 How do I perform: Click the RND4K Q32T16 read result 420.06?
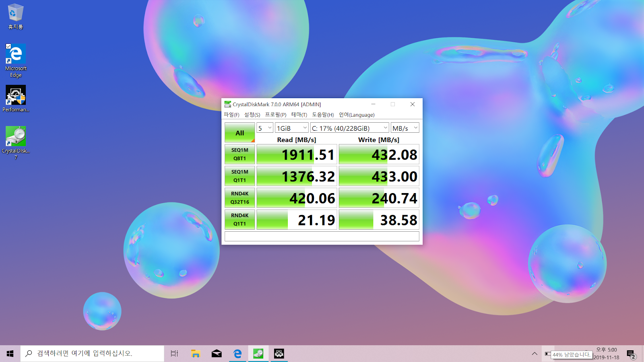tap(297, 198)
